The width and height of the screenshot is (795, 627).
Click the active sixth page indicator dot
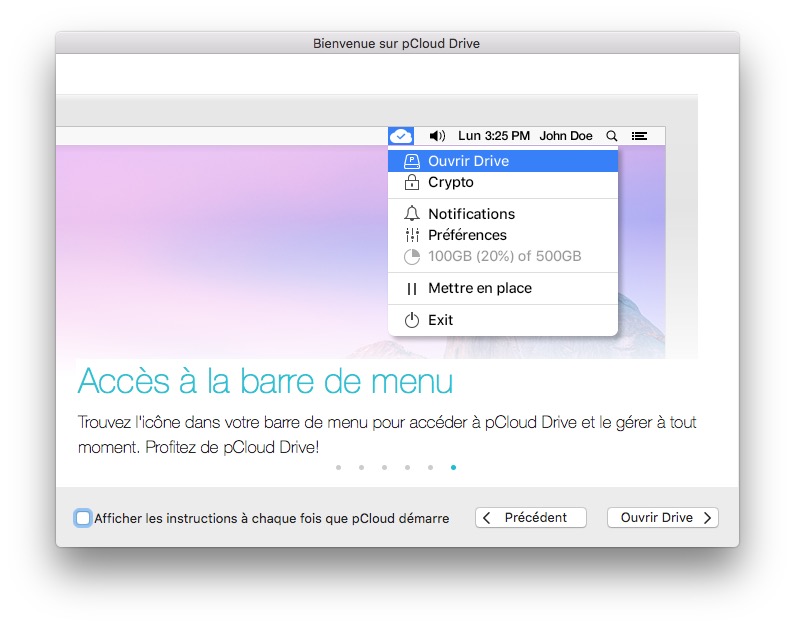(453, 467)
